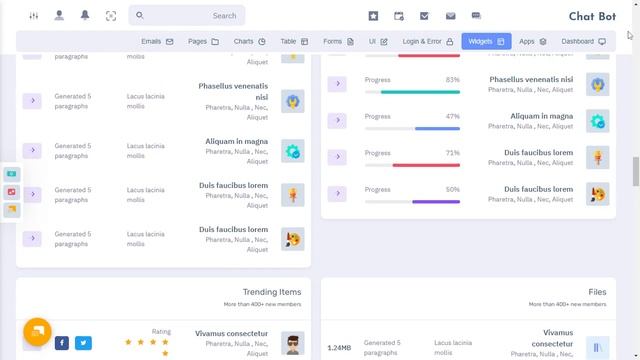This screenshot has height=360, width=640.
Task: Click gear badge icon beside Aliquam 47% progress
Action: point(598,121)
